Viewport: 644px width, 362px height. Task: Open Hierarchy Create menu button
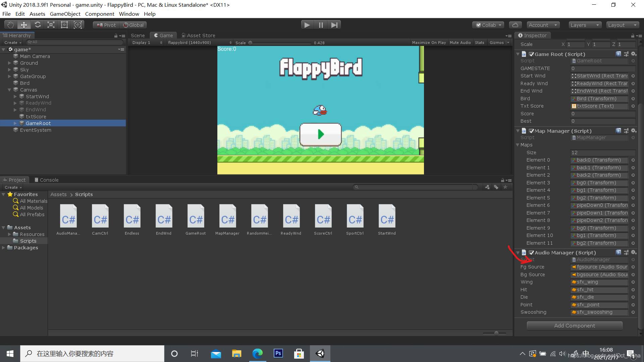13,43
